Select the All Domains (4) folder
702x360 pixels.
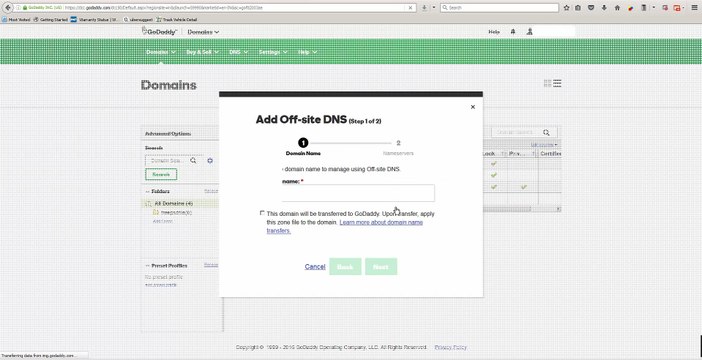coord(173,203)
